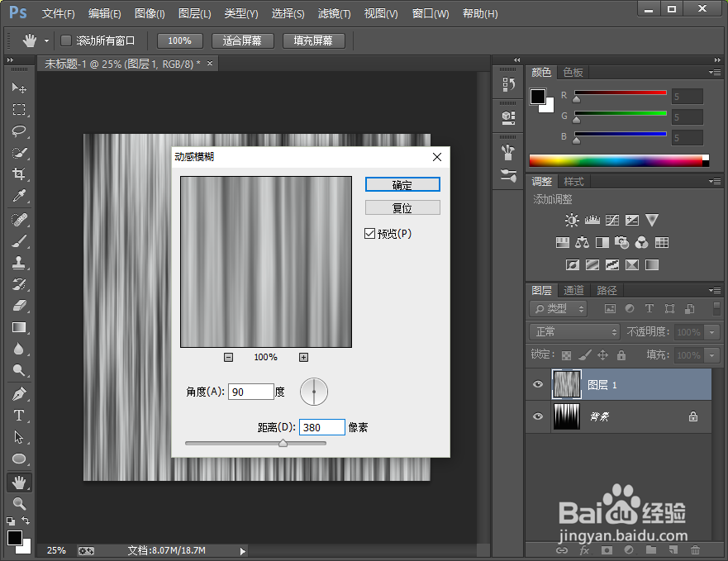Viewport: 728px width, 561px height.
Task: Add Curves adjustment
Action: pos(612,220)
